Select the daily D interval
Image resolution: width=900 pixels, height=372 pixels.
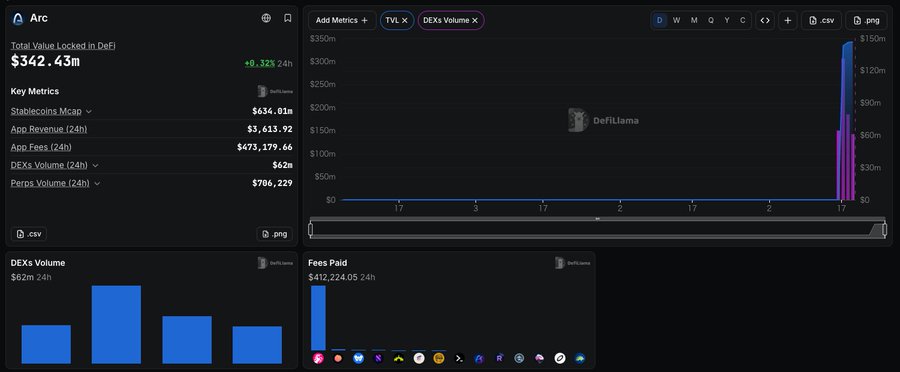pos(660,21)
